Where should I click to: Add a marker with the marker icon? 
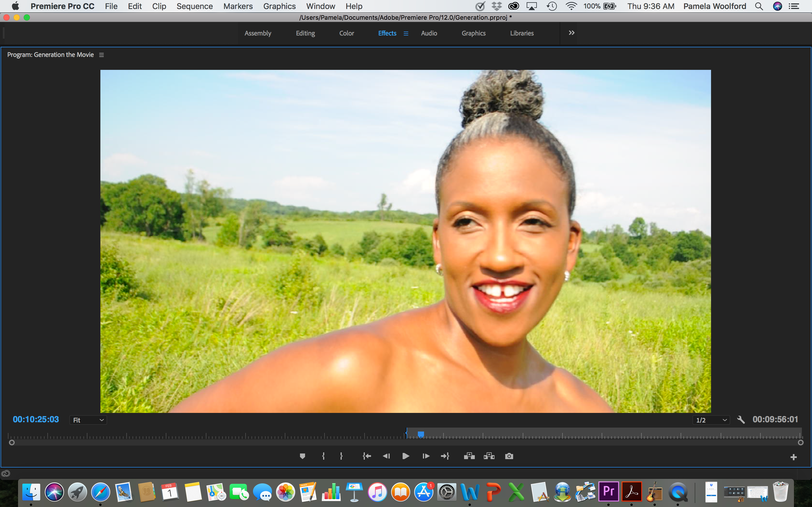coord(302,456)
